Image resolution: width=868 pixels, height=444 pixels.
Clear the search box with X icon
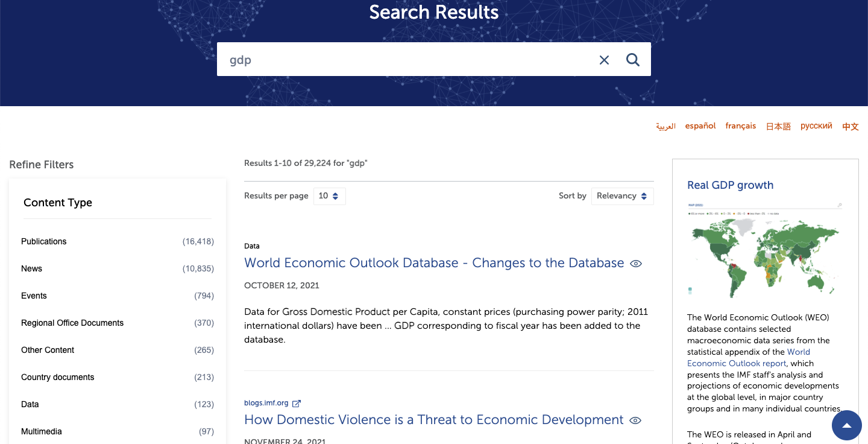[x=604, y=60]
